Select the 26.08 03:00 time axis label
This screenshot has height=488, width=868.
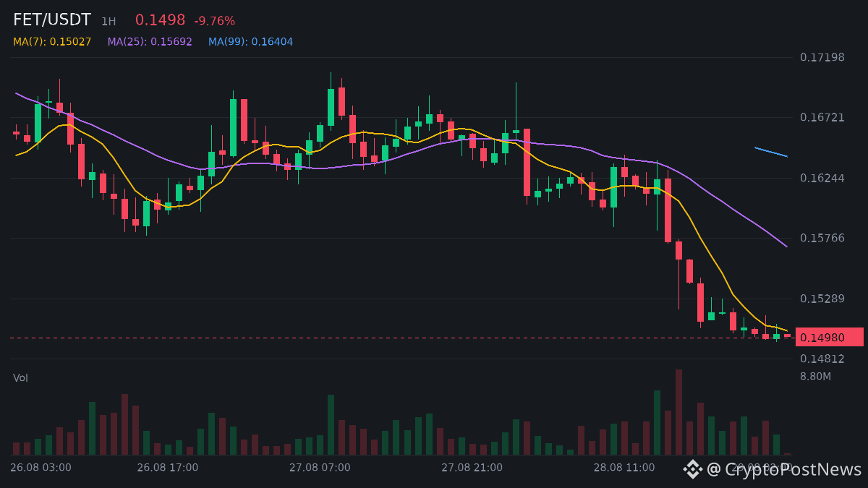click(x=41, y=467)
